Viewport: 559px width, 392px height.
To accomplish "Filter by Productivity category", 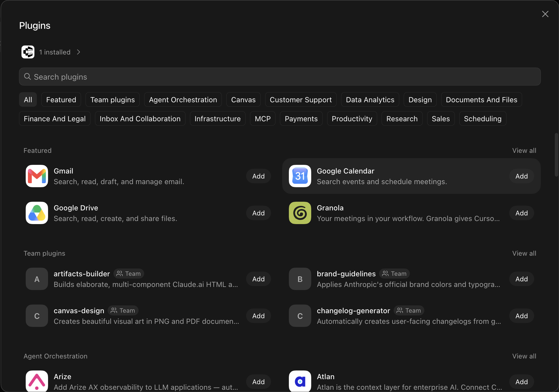I will 352,119.
